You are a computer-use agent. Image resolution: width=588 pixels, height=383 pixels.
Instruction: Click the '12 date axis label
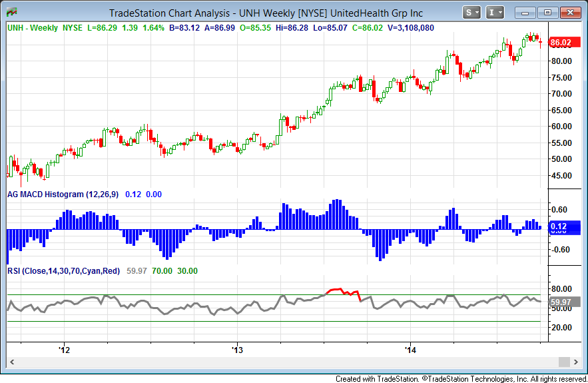coord(64,350)
